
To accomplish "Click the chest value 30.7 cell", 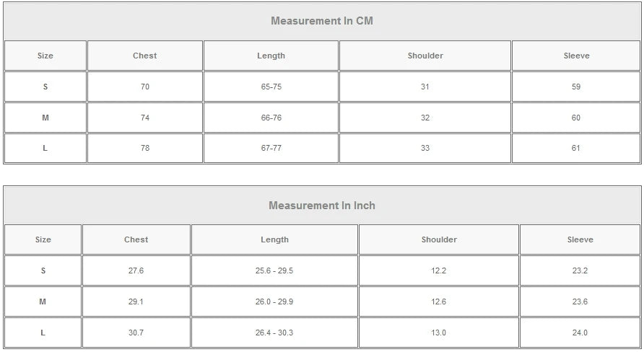I will click(136, 333).
